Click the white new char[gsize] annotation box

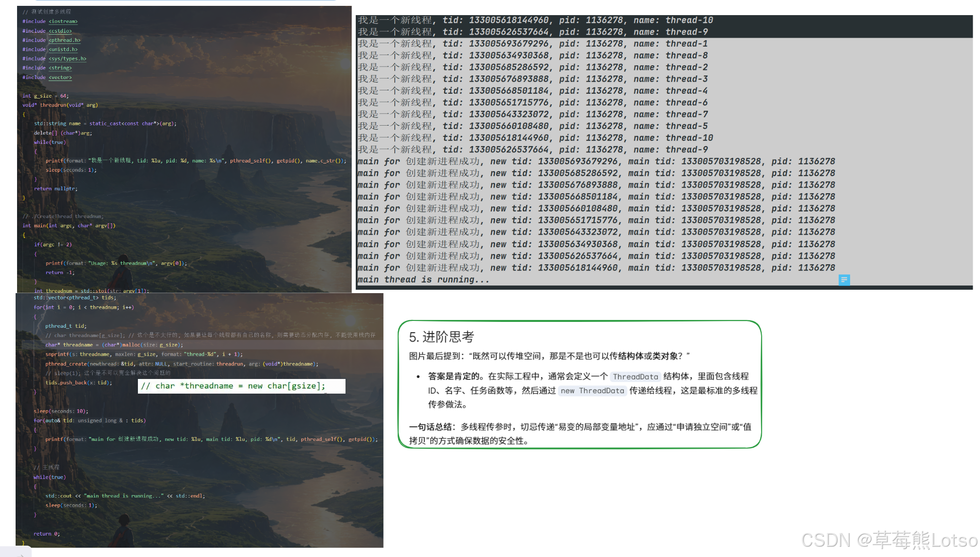pos(241,386)
